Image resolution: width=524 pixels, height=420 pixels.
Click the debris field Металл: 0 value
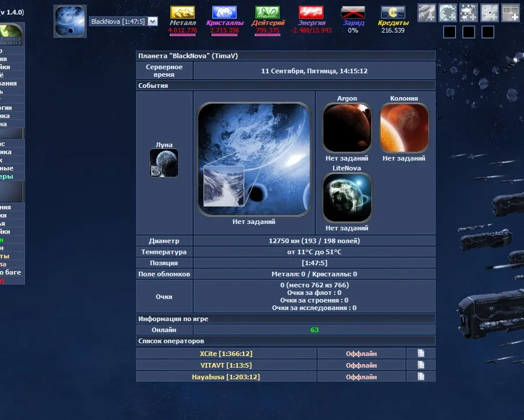coord(288,274)
